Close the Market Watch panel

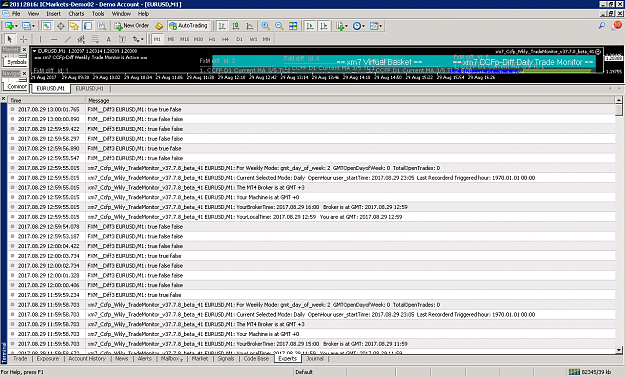coord(24,49)
